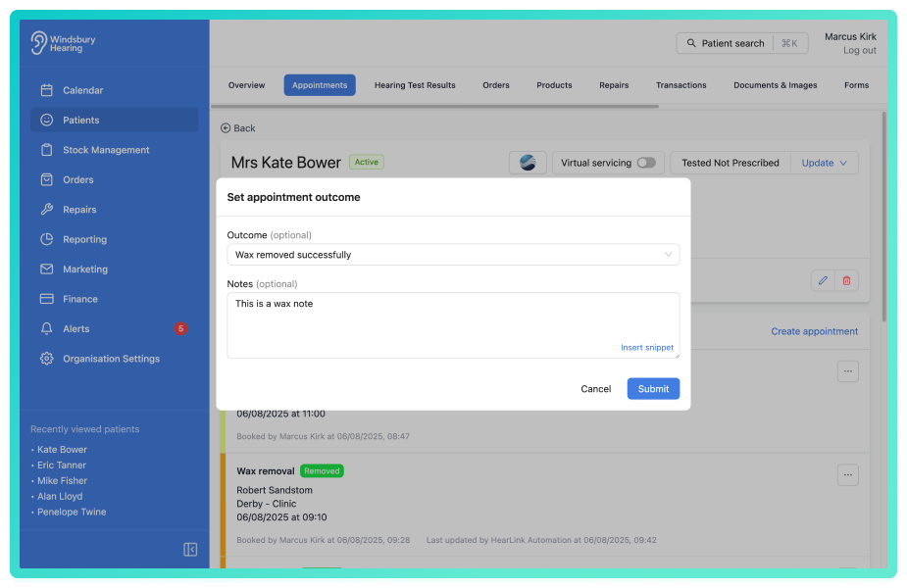Switch to Documents & Images tab

tap(775, 85)
